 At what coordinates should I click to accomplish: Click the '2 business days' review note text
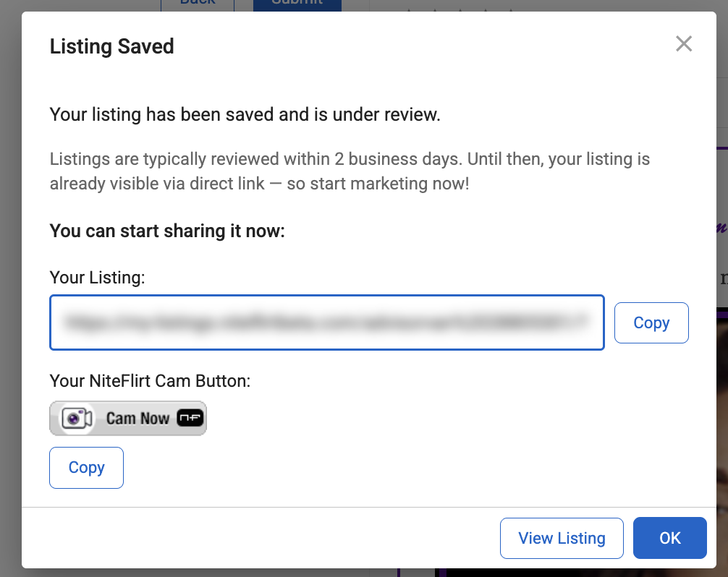pyautogui.click(x=350, y=171)
